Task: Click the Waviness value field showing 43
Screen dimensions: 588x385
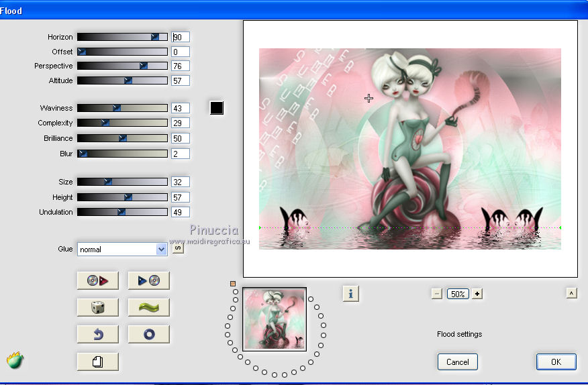Action: click(x=181, y=108)
